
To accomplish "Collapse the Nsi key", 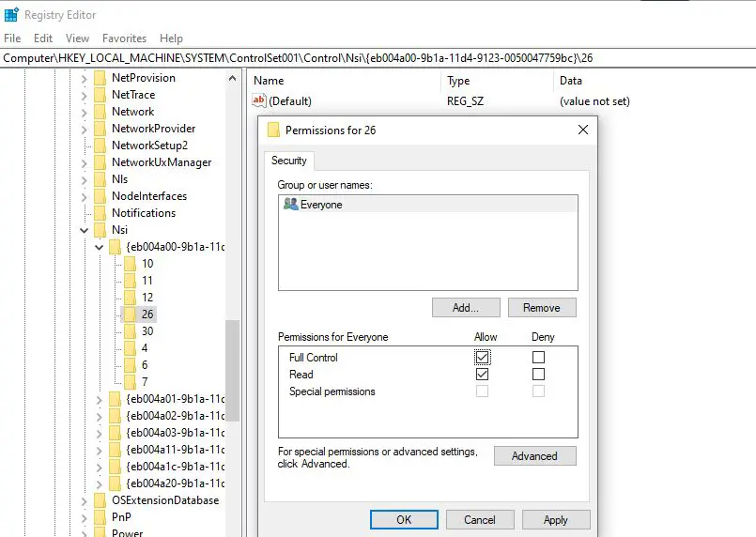I will tap(84, 230).
